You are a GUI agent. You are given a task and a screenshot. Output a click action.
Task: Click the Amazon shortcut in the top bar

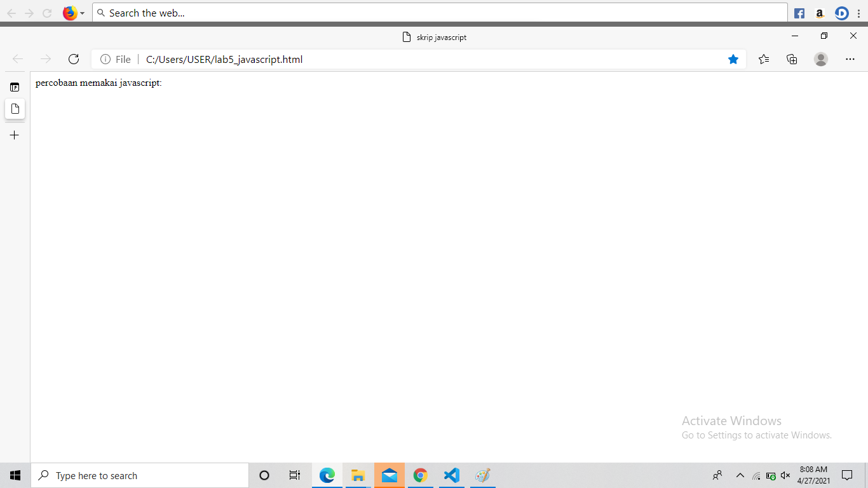(x=820, y=13)
